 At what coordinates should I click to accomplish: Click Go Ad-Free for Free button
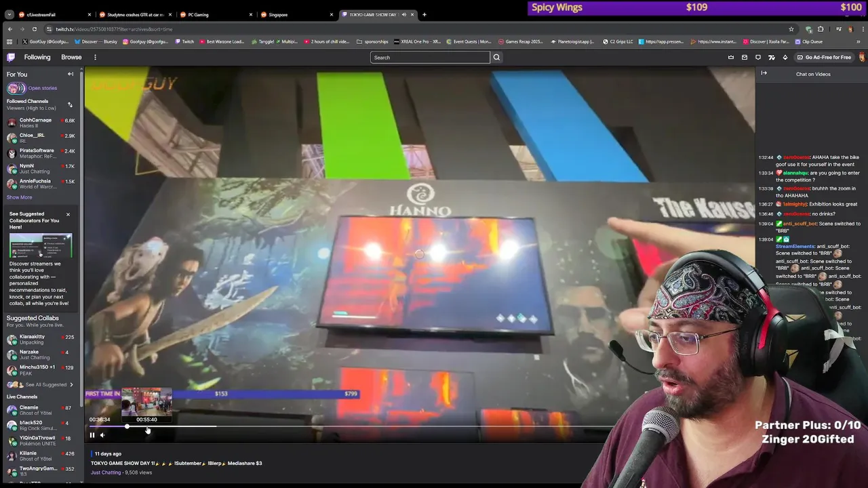click(x=824, y=58)
